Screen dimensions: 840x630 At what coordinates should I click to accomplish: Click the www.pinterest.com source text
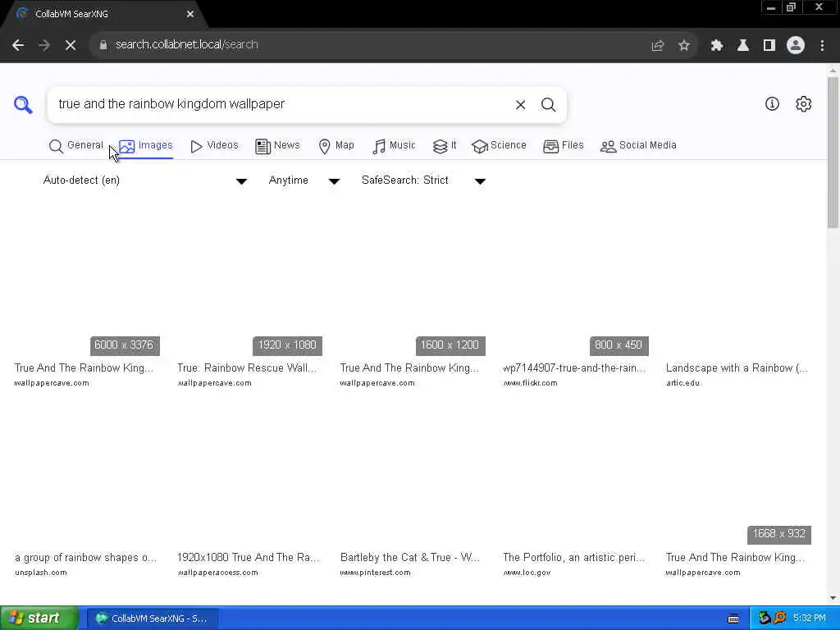(x=375, y=573)
